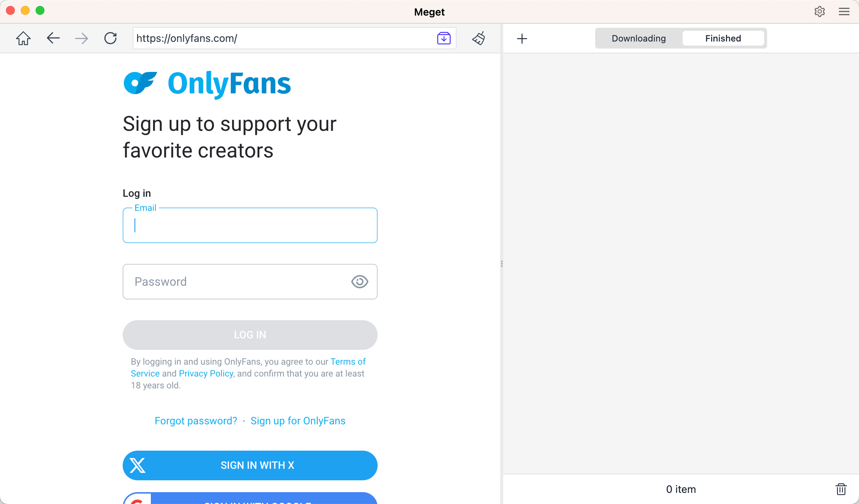Viewport: 859px width, 504px height.
Task: Click the download capture icon in the address bar
Action: coord(443,38)
